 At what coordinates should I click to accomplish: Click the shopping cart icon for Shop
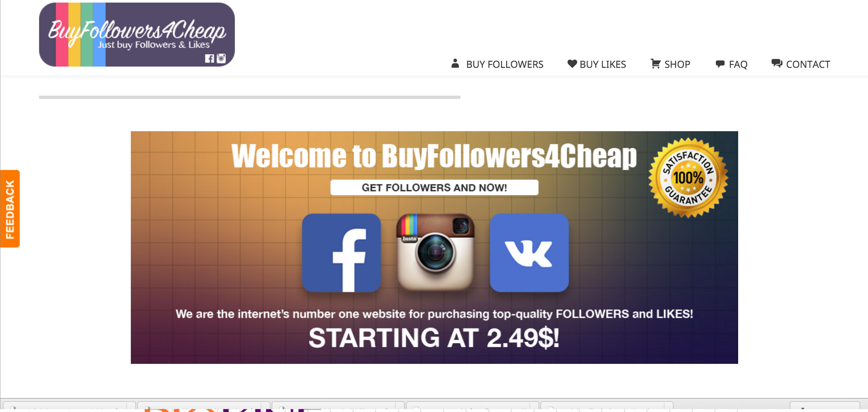click(x=655, y=63)
